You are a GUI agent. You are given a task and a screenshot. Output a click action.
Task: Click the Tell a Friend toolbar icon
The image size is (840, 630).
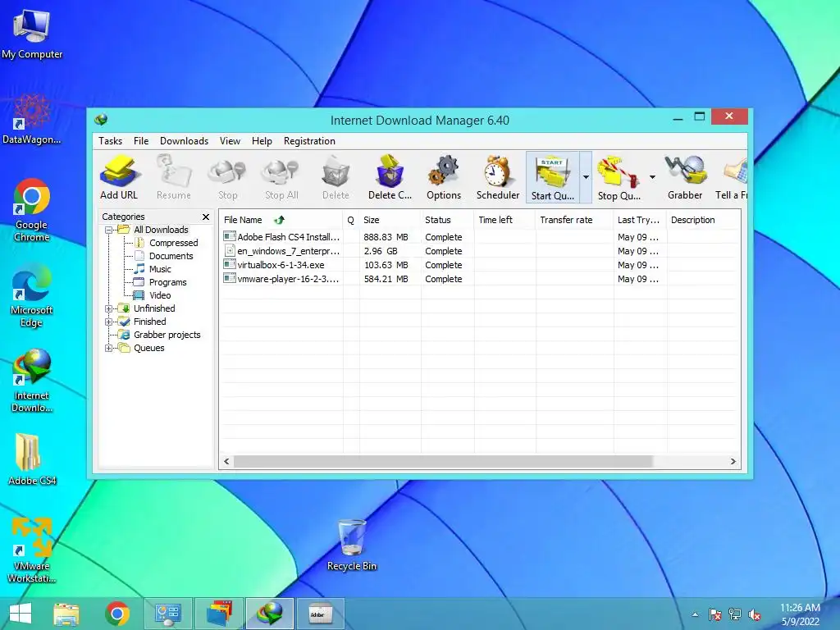click(x=732, y=177)
